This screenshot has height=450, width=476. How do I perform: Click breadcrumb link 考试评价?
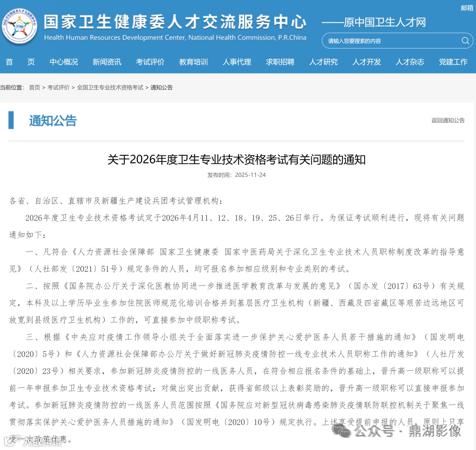click(x=58, y=88)
